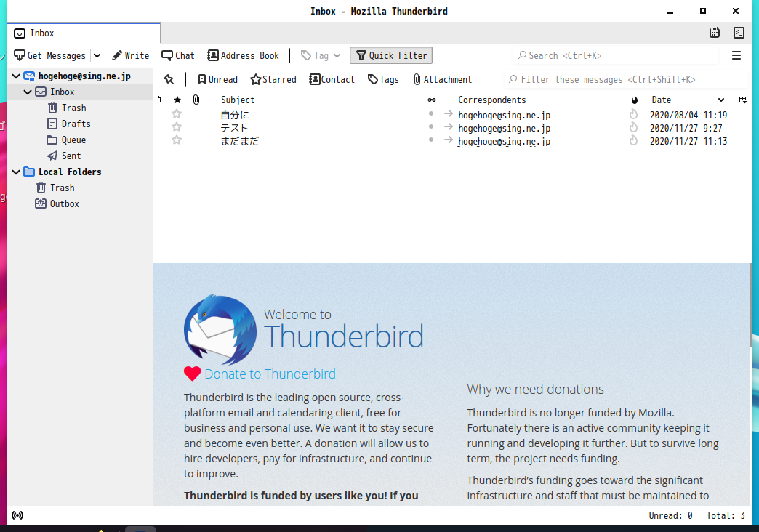Sort messages by Date column
759x532 pixels.
[x=662, y=100]
